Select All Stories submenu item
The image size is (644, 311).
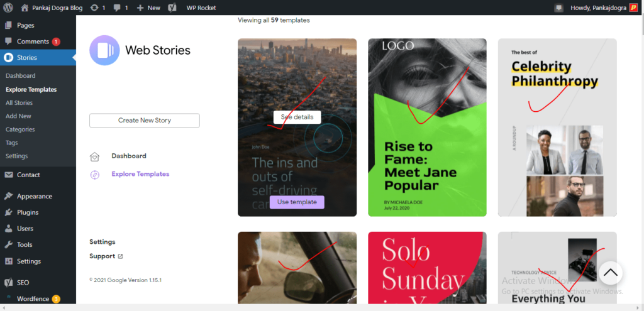[19, 102]
